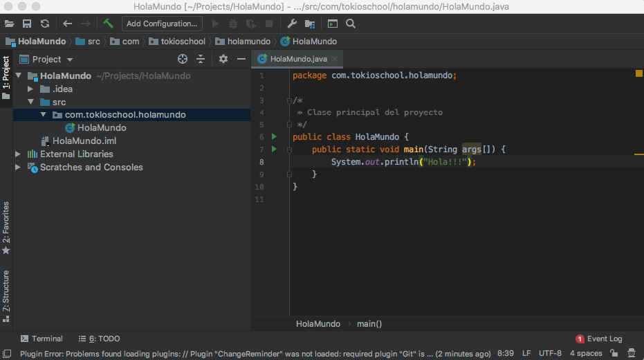Select HolaMundo.iml in project tree
The width and height of the screenshot is (644, 360).
pos(84,141)
